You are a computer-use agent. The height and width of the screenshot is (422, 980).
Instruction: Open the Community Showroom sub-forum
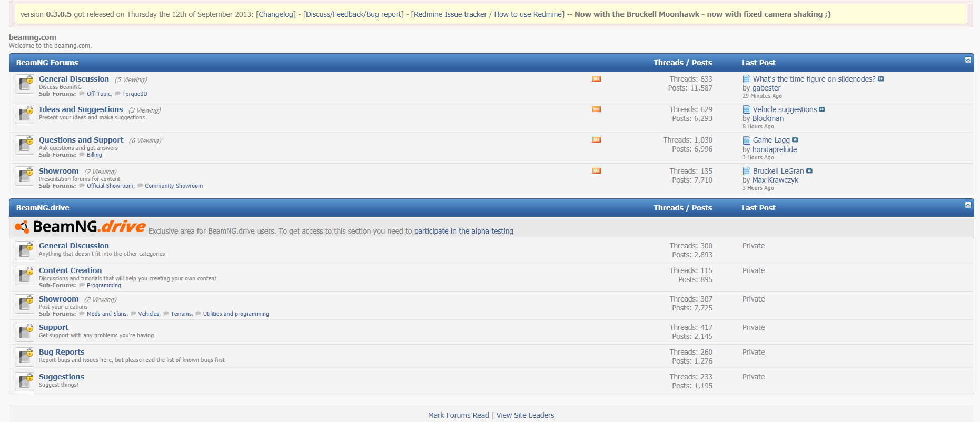[174, 186]
